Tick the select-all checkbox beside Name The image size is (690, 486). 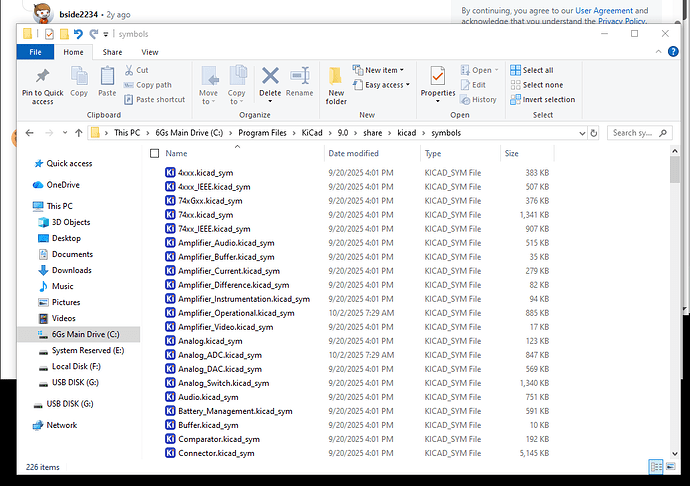(154, 153)
